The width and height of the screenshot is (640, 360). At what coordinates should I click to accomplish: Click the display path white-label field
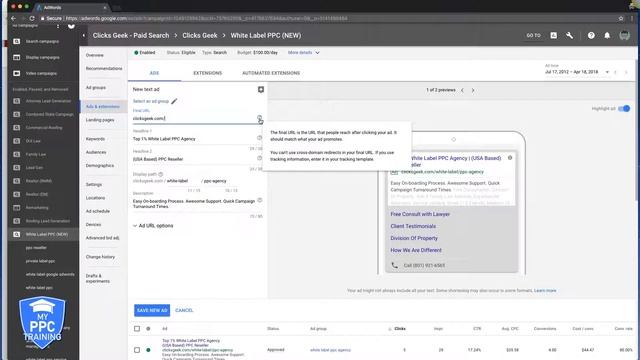(183, 181)
